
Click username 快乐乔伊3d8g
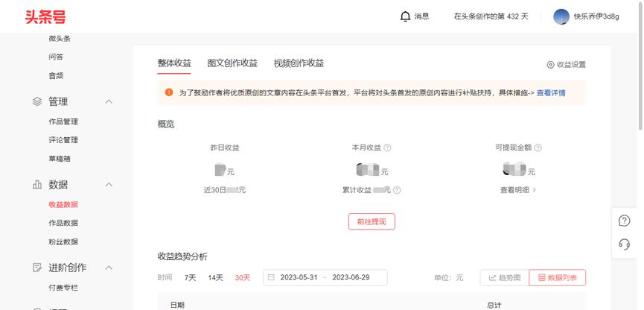tap(596, 16)
